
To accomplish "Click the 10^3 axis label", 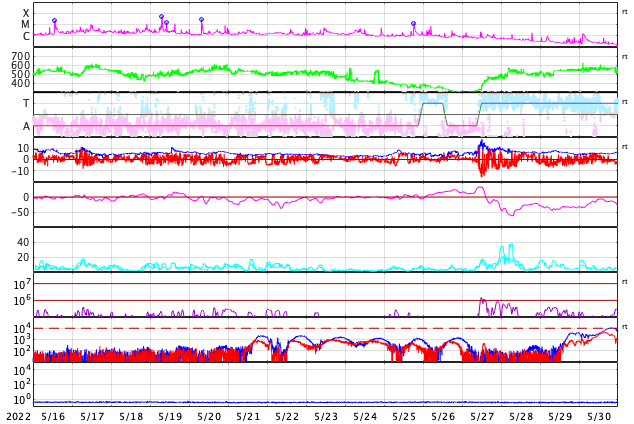I will 22,340.
